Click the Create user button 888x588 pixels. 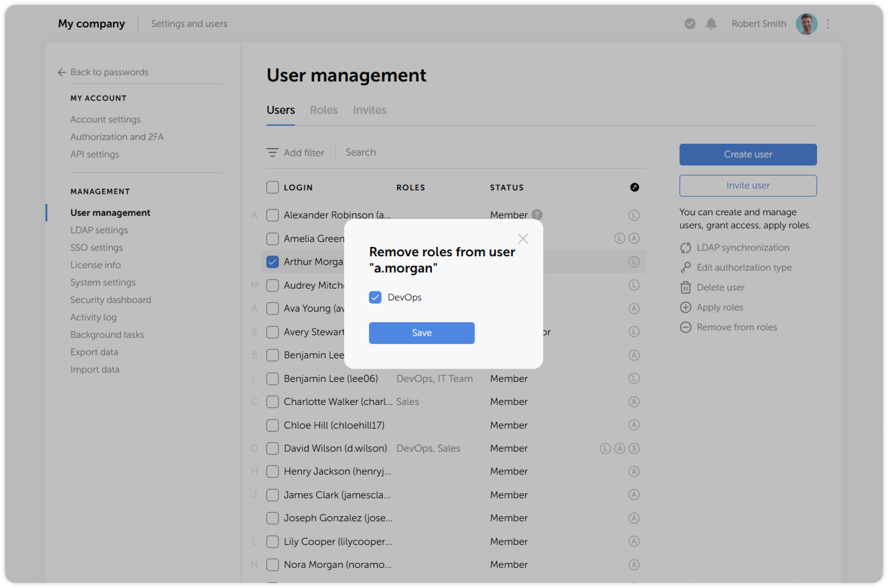(x=748, y=154)
